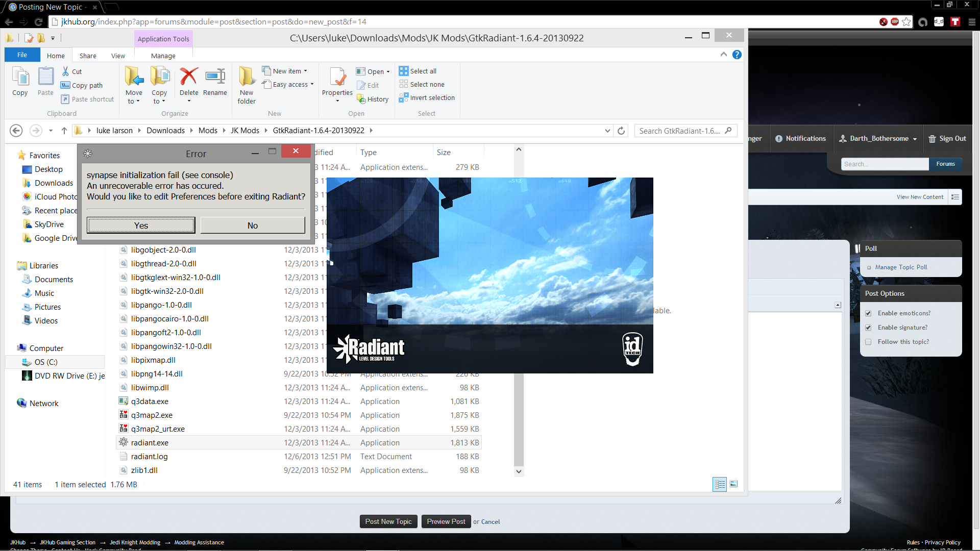Screen dimensions: 980x551
Task: Click Preview Post button
Action: (x=446, y=521)
